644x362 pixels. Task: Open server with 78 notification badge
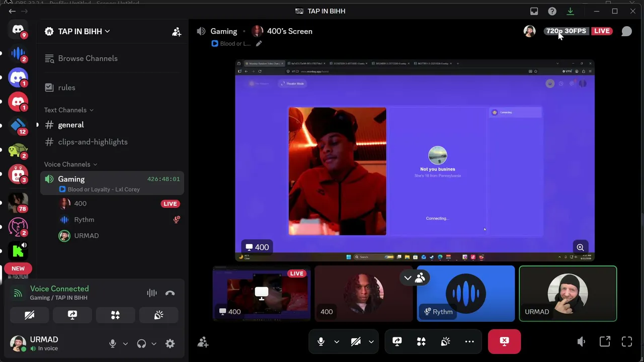coord(18,203)
